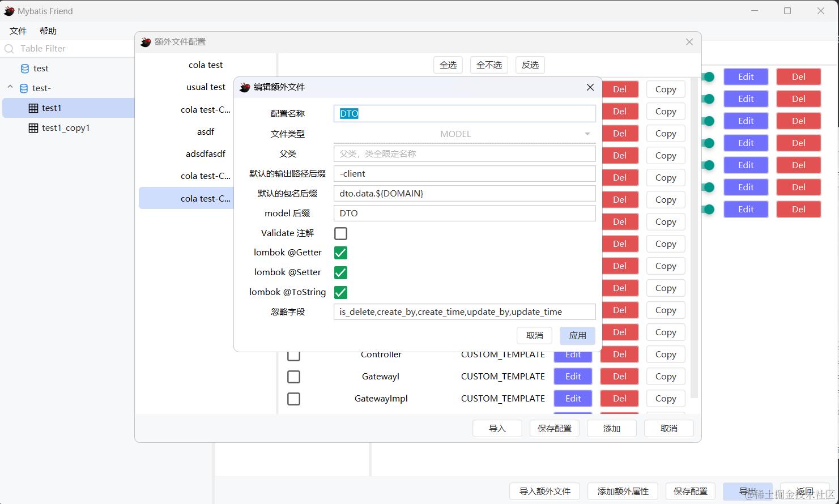Open the 文件类型 MODEL dropdown
The image size is (839, 504).
coord(465,134)
